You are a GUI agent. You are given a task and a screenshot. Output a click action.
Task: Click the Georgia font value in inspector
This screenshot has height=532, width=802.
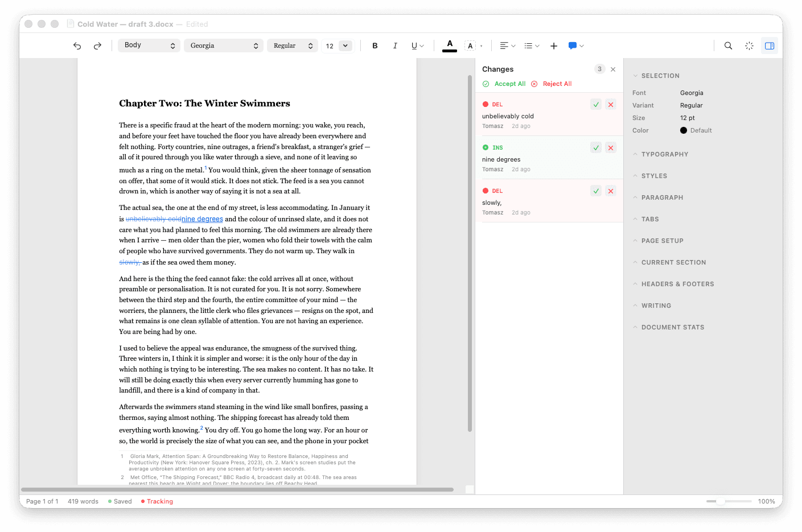click(x=692, y=93)
